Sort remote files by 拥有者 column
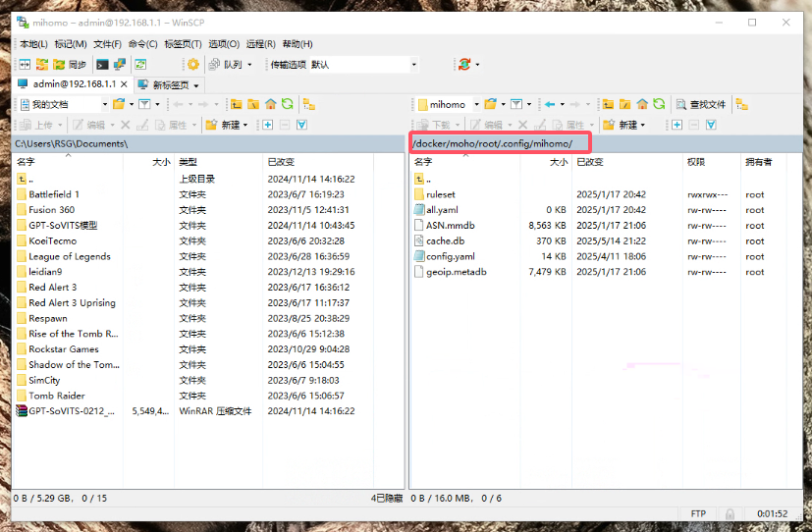This screenshot has height=532, width=812. 764,162
